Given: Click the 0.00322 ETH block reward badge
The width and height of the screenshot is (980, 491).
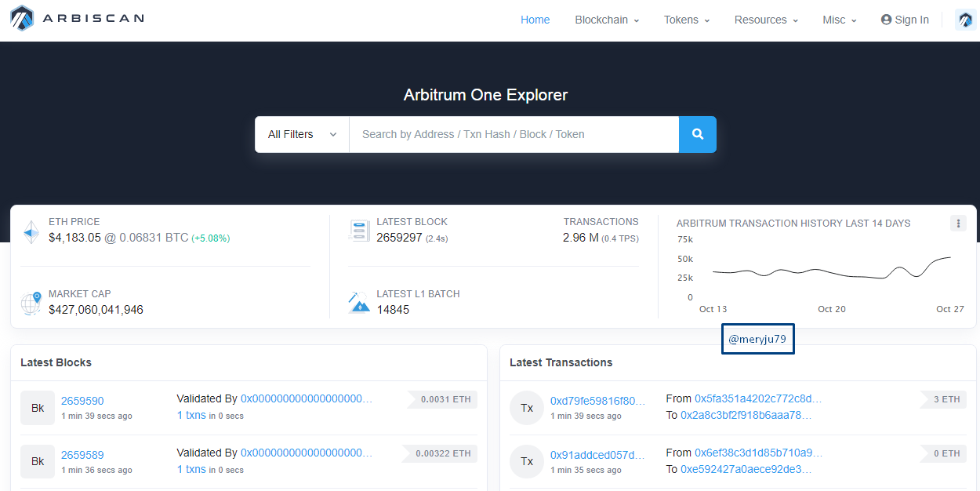Looking at the screenshot, I should pos(441,453).
